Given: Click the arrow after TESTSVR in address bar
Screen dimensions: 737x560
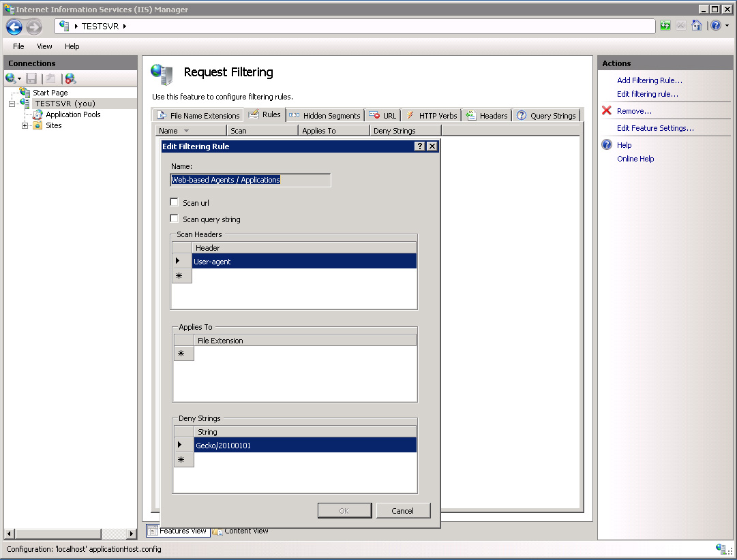Looking at the screenshot, I should click(125, 27).
